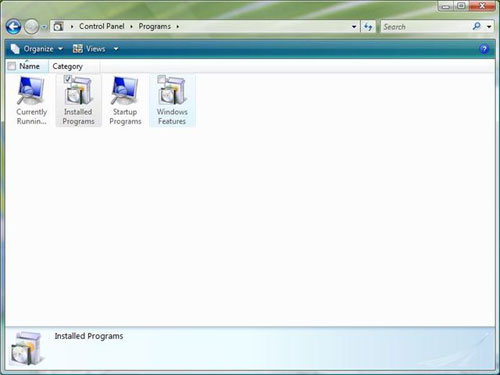Select Programs in the breadcrumb
Screen dimensions: 500x375
tap(155, 26)
